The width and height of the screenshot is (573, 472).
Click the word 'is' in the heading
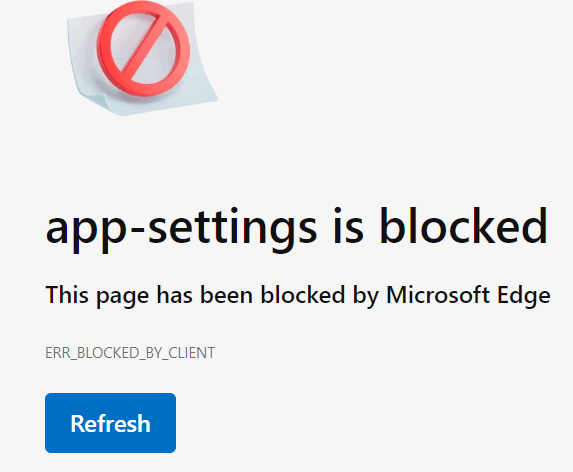coord(348,226)
